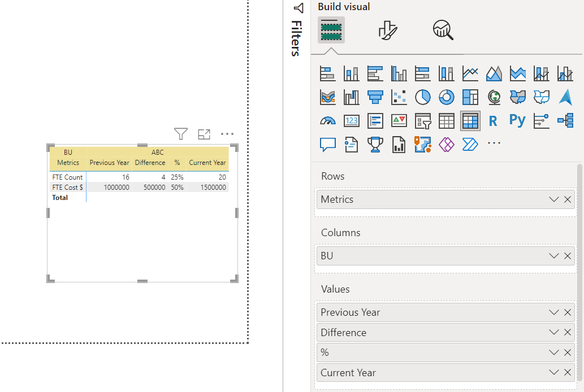Select the Power Apps visual

point(447,145)
